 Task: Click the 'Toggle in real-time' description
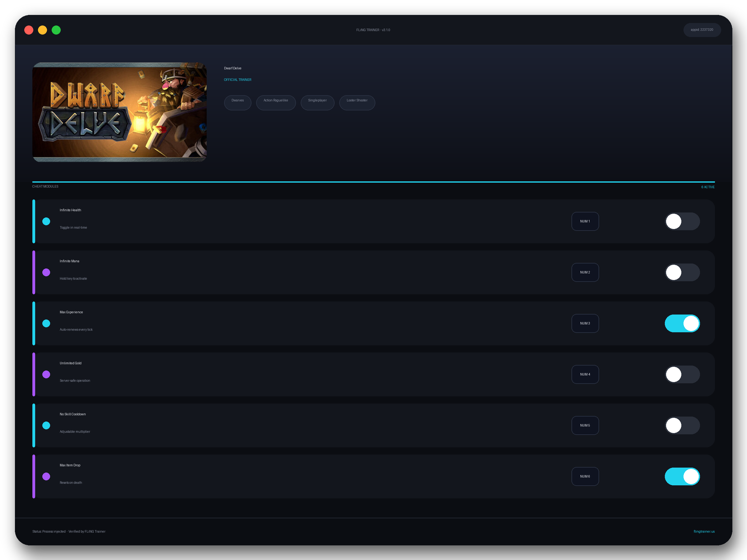(x=73, y=227)
